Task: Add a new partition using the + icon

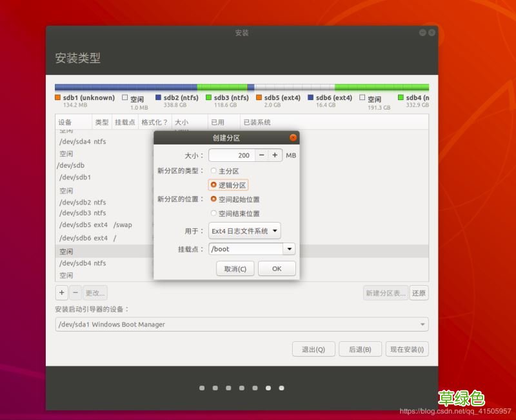Action: click(x=61, y=292)
